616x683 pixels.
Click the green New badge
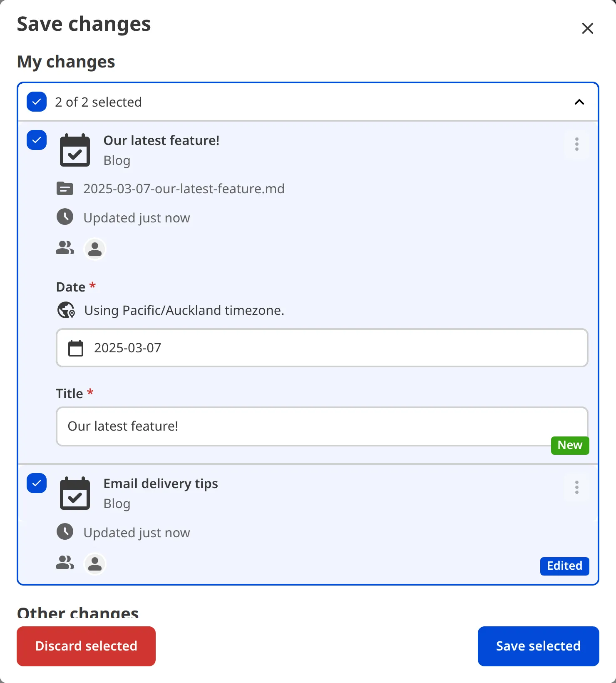point(570,445)
